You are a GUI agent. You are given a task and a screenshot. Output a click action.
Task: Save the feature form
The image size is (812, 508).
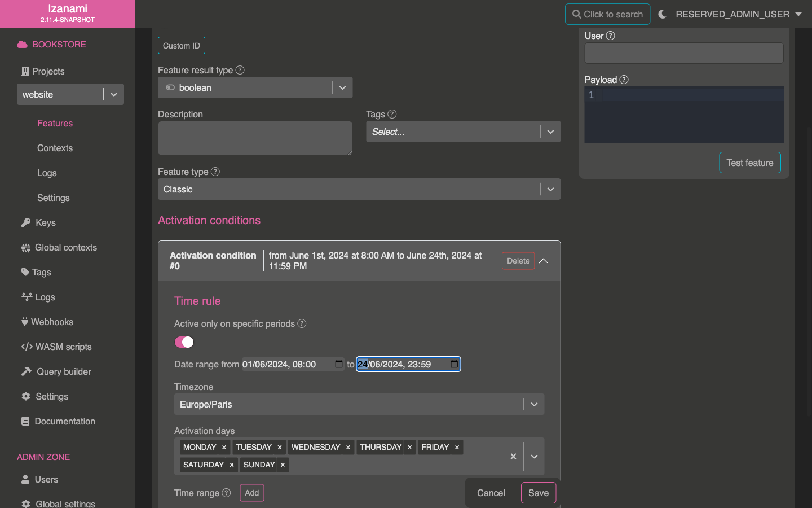[x=538, y=493]
